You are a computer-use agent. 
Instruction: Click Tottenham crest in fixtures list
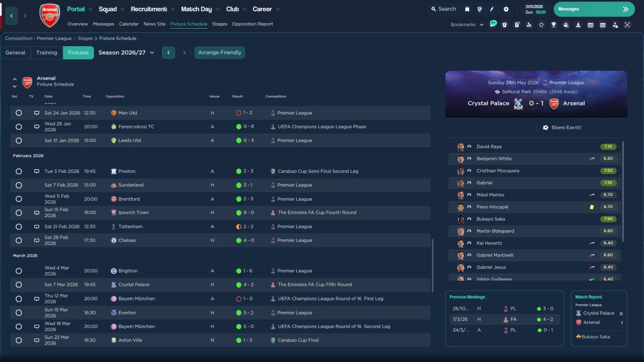[114, 227]
